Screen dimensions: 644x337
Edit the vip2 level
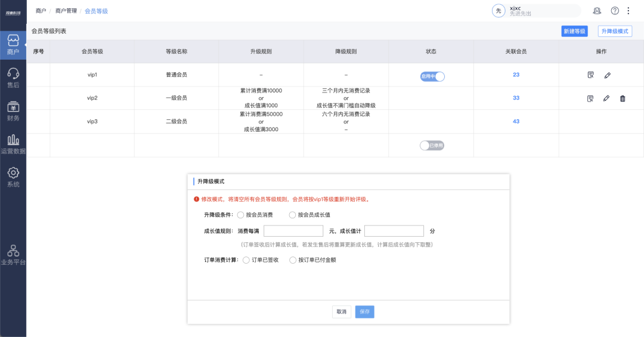pyautogui.click(x=606, y=98)
